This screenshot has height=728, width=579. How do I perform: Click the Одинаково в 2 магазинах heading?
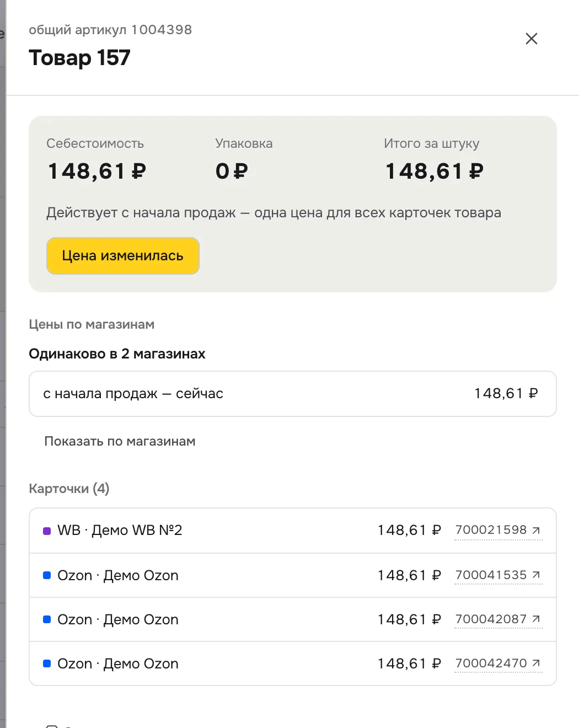(x=117, y=354)
